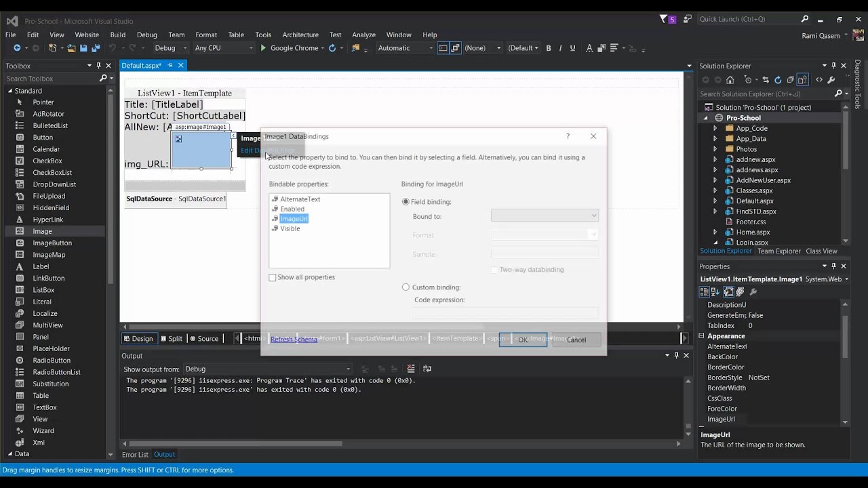Click the Refresh Schema link
Screen dimensions: 868x488
pos(294,340)
